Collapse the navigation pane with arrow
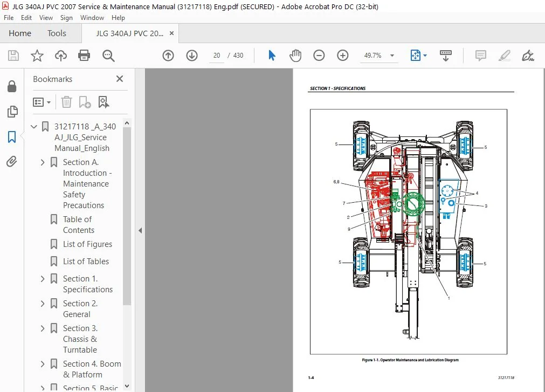545x392 pixels. (x=140, y=230)
